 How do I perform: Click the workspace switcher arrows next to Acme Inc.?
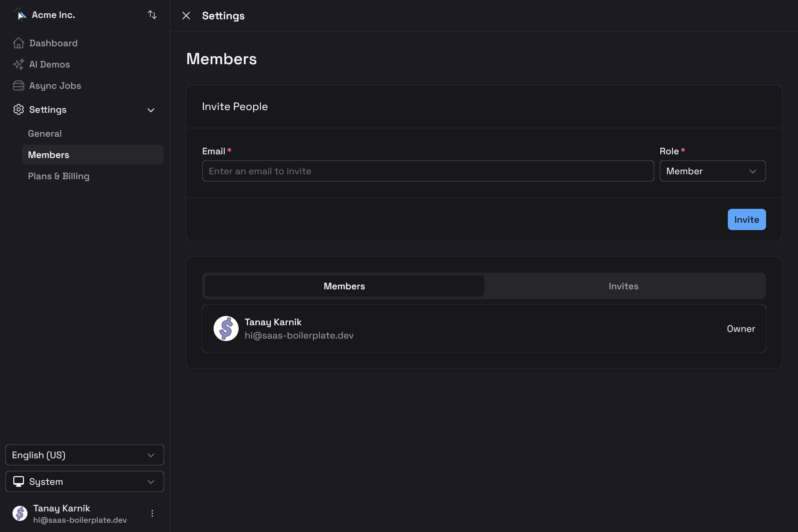pos(152,15)
